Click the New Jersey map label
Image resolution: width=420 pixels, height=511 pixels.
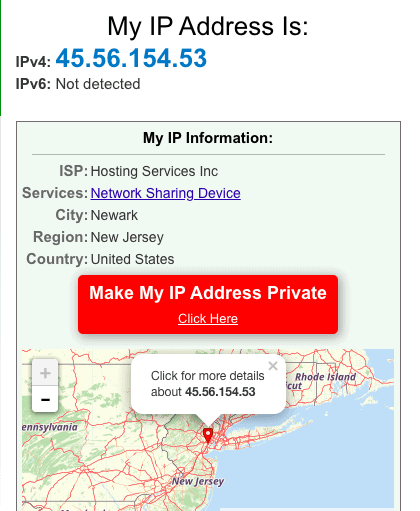point(198,481)
